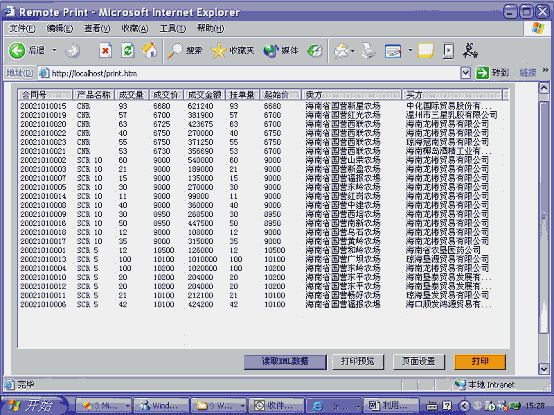Image resolution: width=554 pixels, height=415 pixels.
Task: Open the 工具(T) menu
Action: click(x=172, y=28)
